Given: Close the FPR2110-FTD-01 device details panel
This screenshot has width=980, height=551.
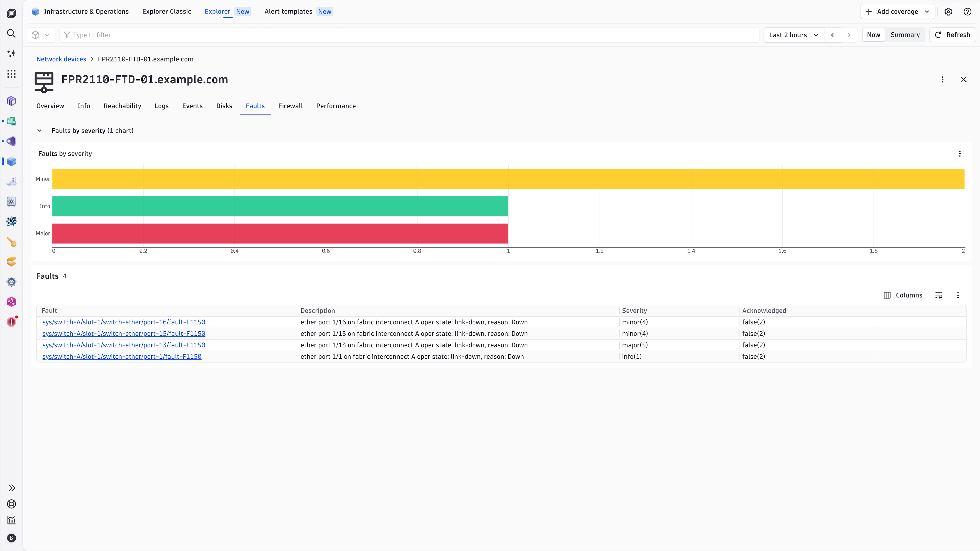Looking at the screenshot, I should point(964,80).
